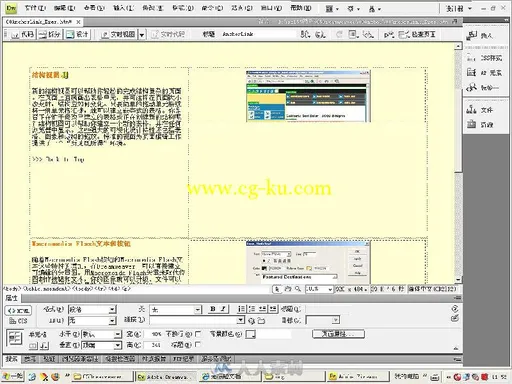Open the Class (类) dropdown
512x384 pixels.
[176, 310]
